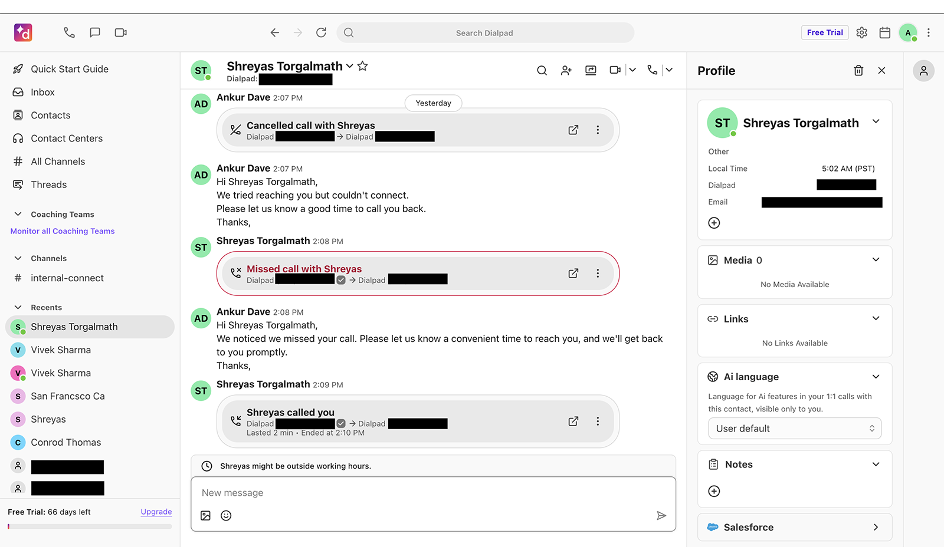Viewport: 944px width, 560px height.
Task: Open more options for Cancelled call
Action: tap(598, 130)
